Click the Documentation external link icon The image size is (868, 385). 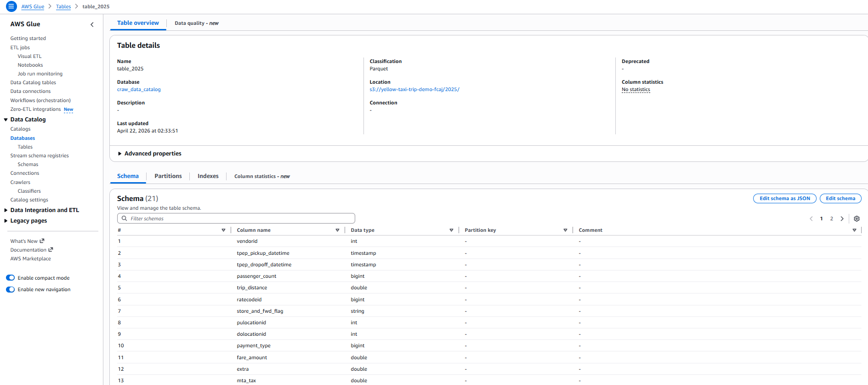point(51,249)
